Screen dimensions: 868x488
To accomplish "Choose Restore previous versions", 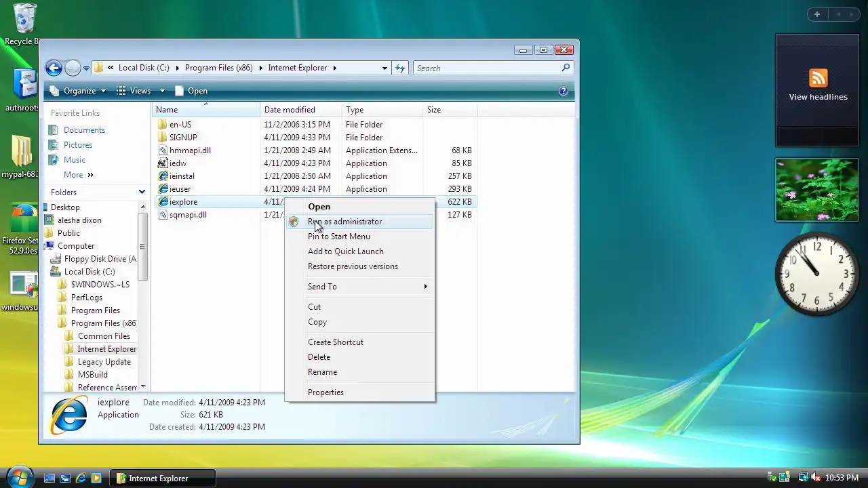I will [x=359, y=266].
